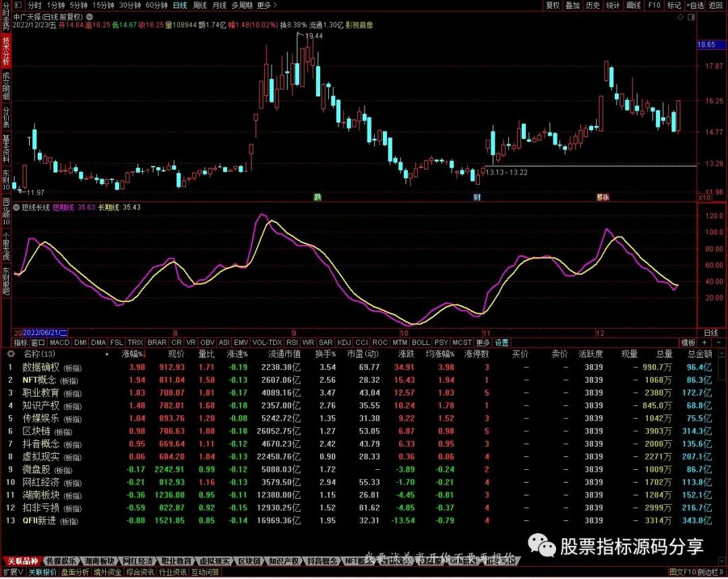Open 综合资讯 tab
This screenshot has width=728, height=579.
click(140, 572)
